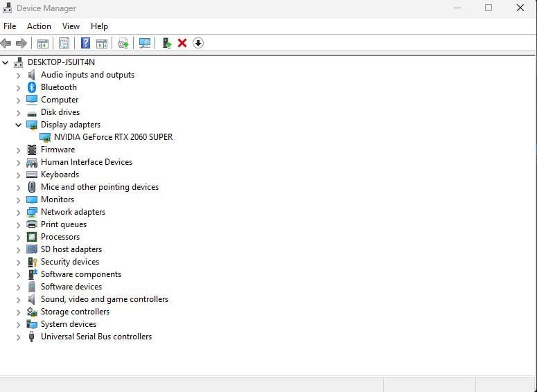Select the Storage controllers label
This screenshot has width=537, height=392.
click(x=75, y=312)
